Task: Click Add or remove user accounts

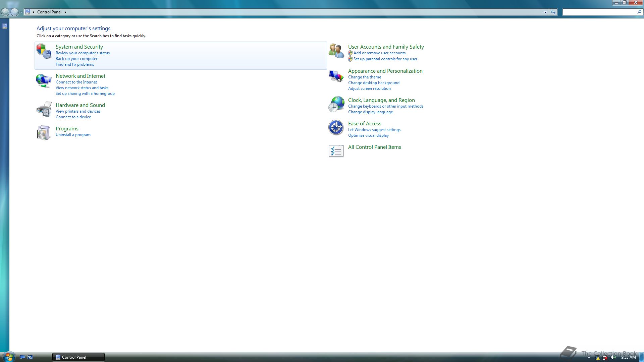Action: (379, 53)
